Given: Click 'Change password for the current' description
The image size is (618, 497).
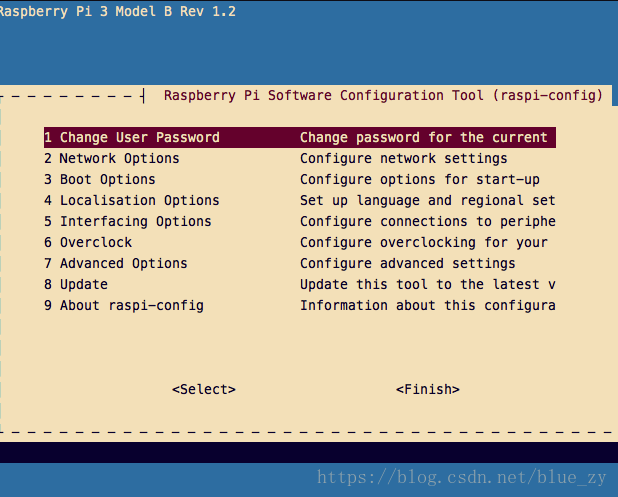Looking at the screenshot, I should [424, 138].
